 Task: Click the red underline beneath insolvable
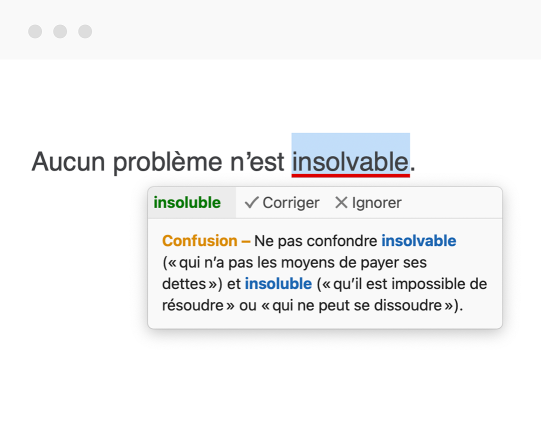pyautogui.click(x=351, y=176)
